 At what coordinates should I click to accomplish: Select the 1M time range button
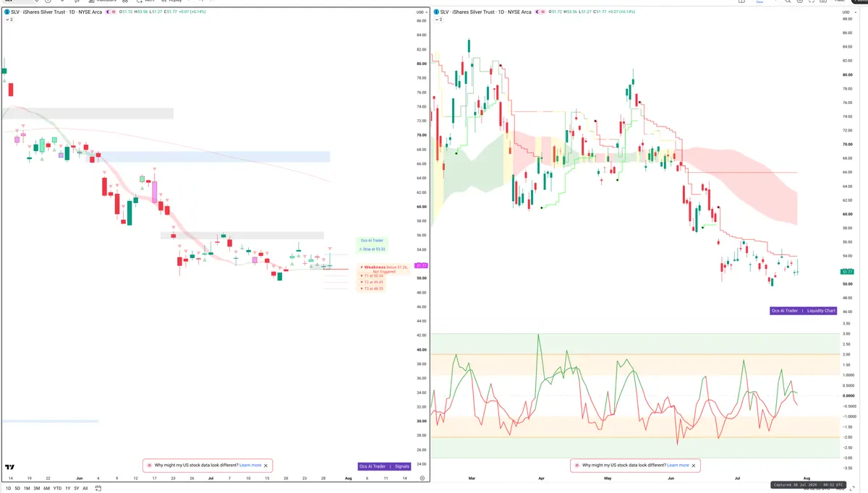coord(27,489)
